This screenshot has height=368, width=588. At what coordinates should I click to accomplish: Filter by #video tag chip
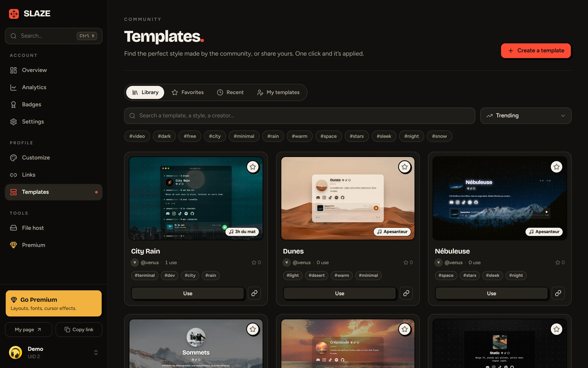point(137,136)
